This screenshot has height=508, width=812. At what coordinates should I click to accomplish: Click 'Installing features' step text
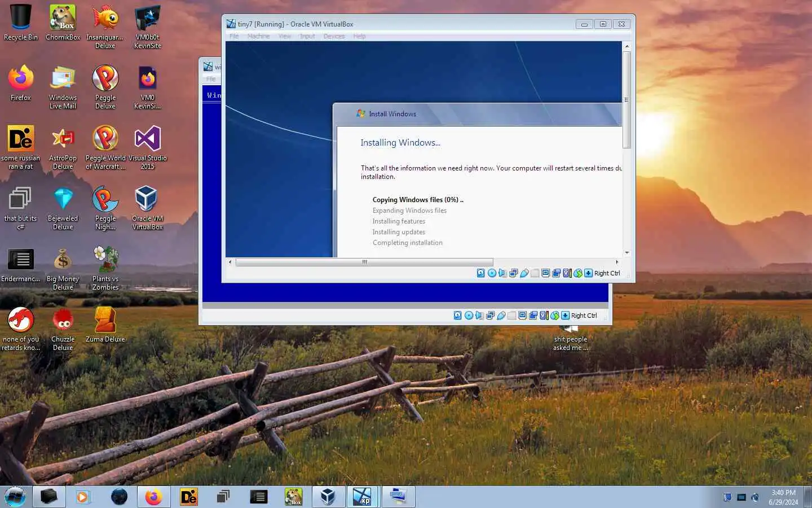399,221
